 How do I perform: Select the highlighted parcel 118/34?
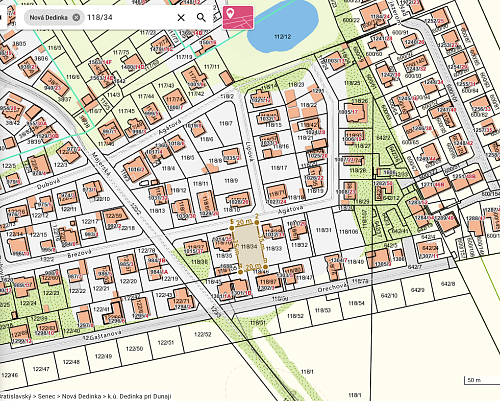point(249,247)
